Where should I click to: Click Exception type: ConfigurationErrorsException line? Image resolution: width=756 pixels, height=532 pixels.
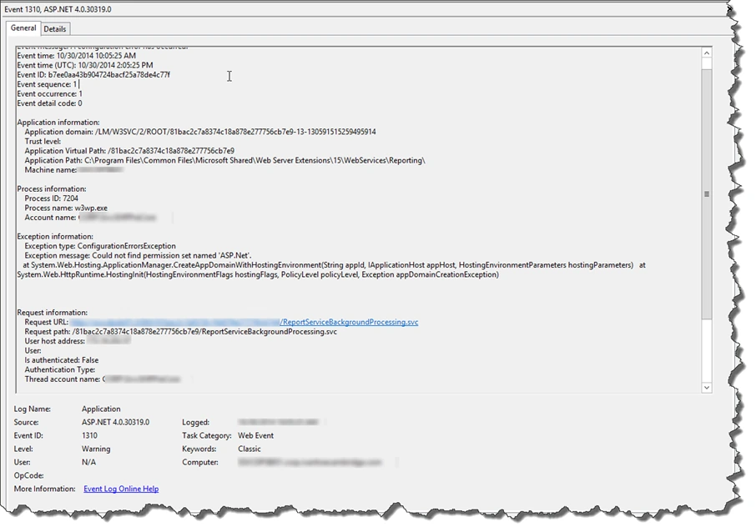click(100, 246)
